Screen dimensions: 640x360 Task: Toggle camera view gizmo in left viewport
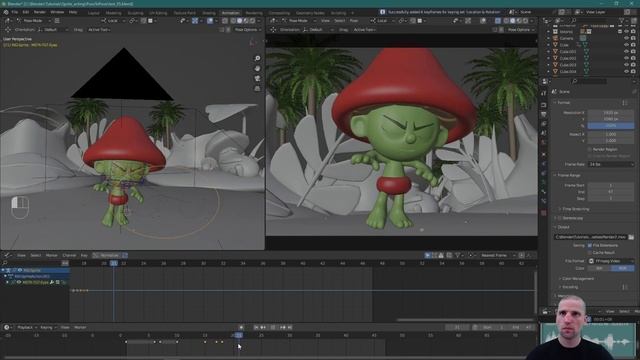coord(258,78)
